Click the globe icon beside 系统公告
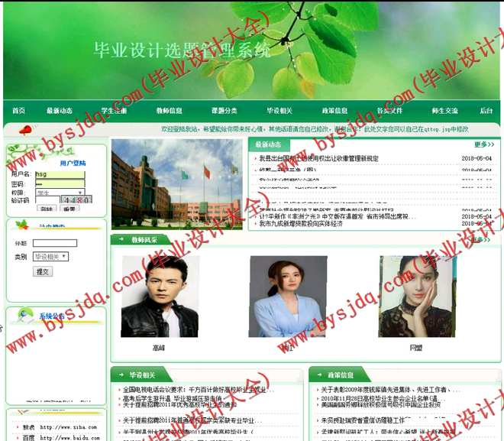Screen dimensions: 504x441 [x=25, y=315]
